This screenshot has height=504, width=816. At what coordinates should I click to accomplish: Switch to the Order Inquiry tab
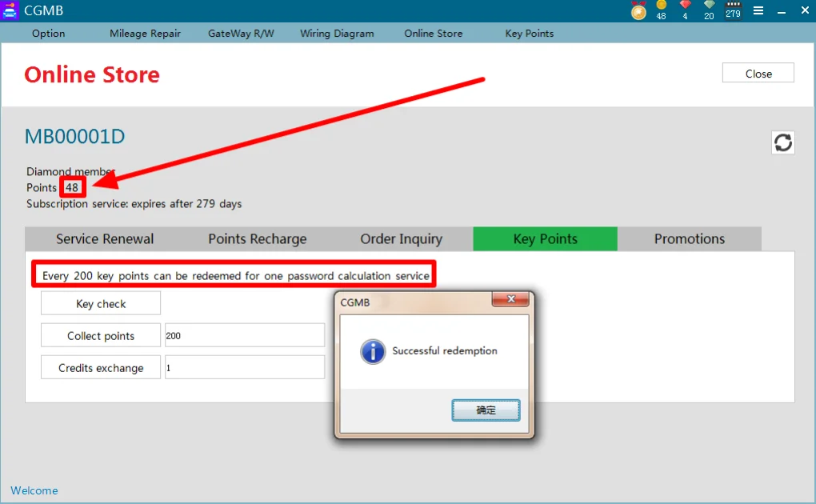(402, 239)
